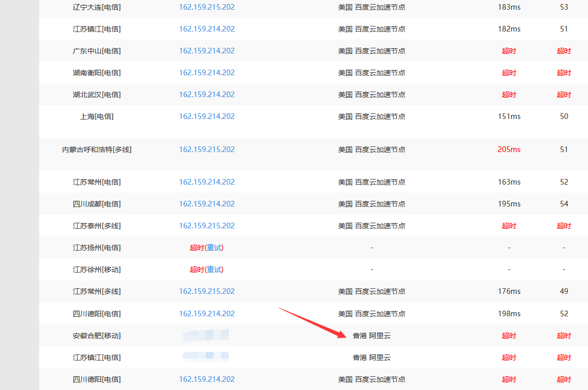Open the IP link for 江苏常州[多线]
588x390 pixels.
206,291
